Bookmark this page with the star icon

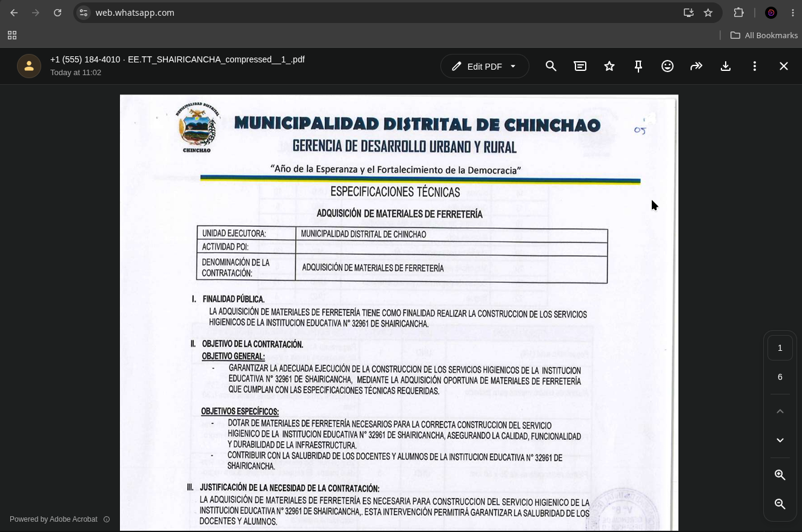708,12
